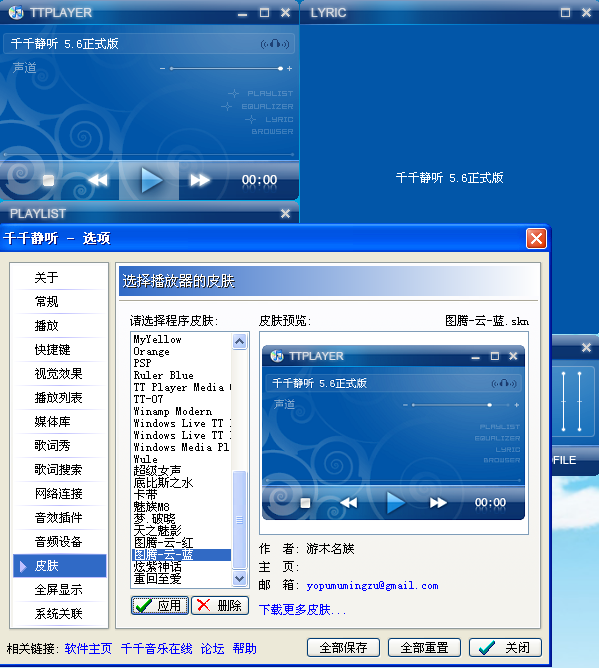The width and height of the screenshot is (599, 668).
Task: Close the PLAYLIST panel
Action: coord(285,213)
